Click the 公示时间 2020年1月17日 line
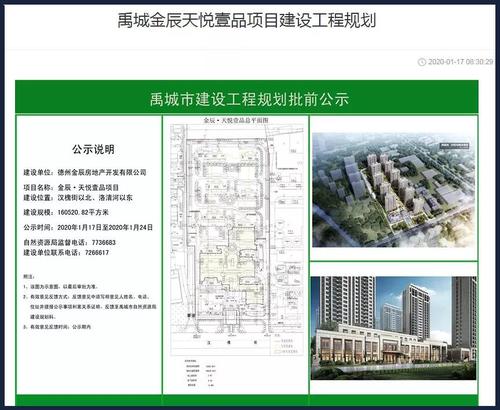This screenshot has height=410, width=500. 88,227
